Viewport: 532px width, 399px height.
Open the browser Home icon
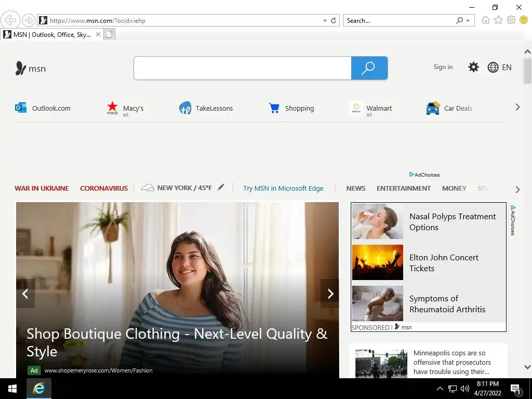(486, 20)
